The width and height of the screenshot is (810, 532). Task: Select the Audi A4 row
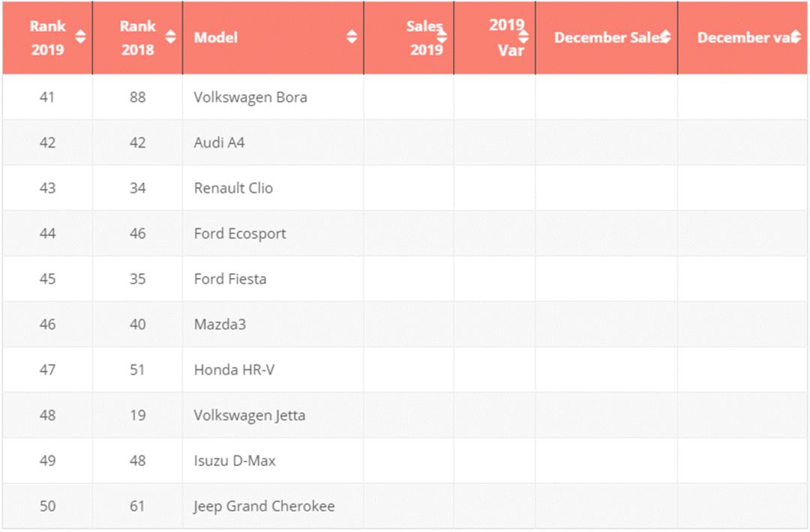(x=219, y=142)
